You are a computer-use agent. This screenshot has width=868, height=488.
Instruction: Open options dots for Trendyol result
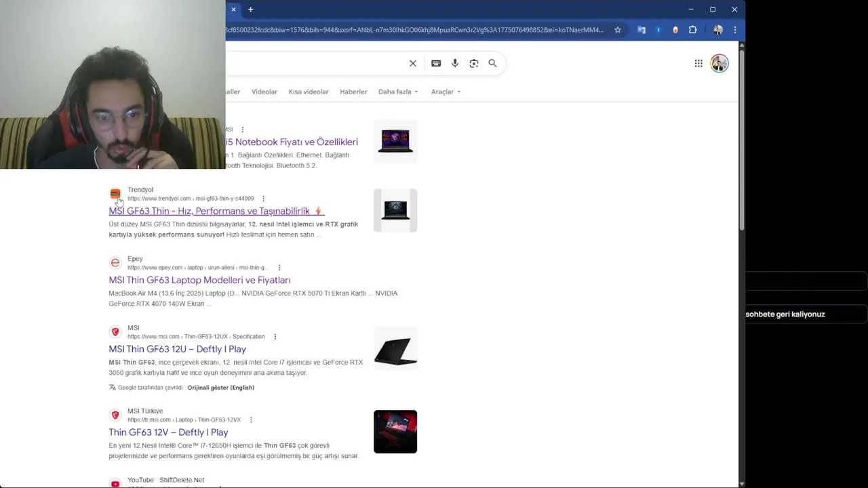click(263, 199)
